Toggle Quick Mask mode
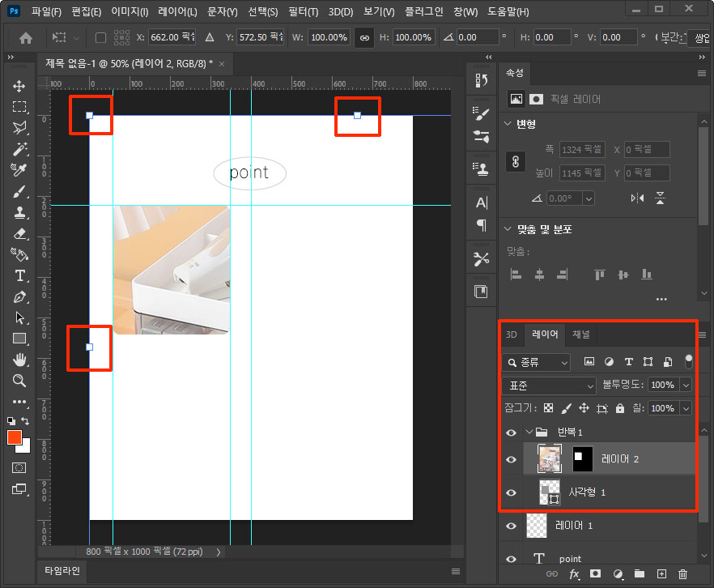The width and height of the screenshot is (714, 588). tap(19, 468)
